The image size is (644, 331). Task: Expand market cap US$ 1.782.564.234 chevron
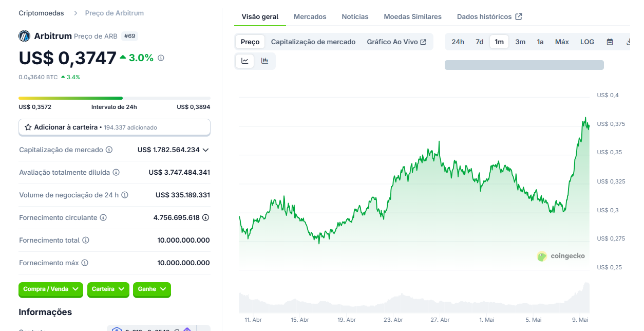[x=206, y=150]
